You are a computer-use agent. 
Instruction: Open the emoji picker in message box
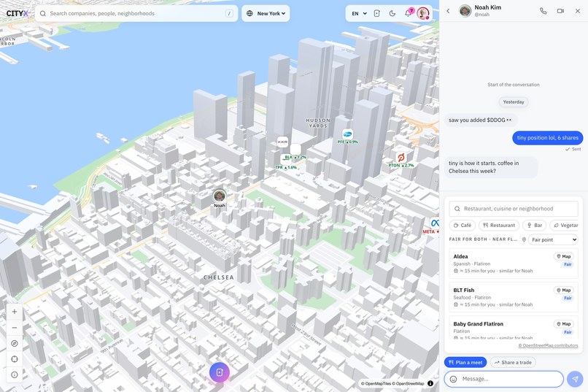(x=453, y=379)
